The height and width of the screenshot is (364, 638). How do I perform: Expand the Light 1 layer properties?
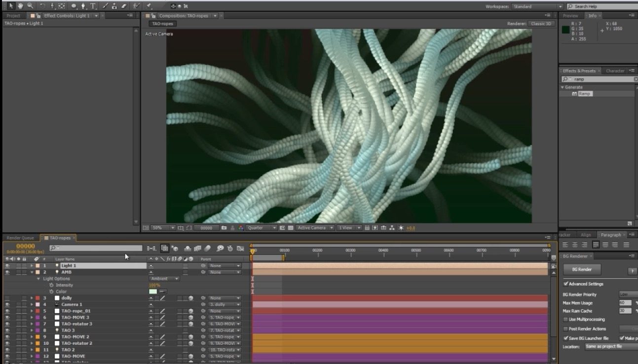click(32, 266)
